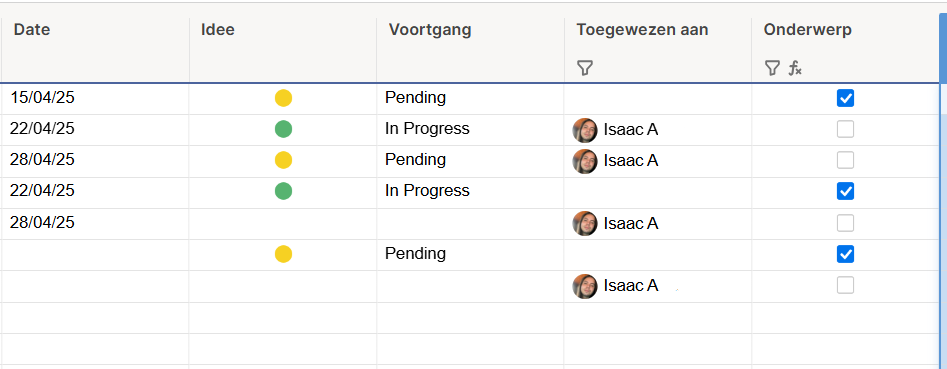Uncheck the checkbox in the 15/04/25 row
947x369 pixels.
click(x=846, y=98)
